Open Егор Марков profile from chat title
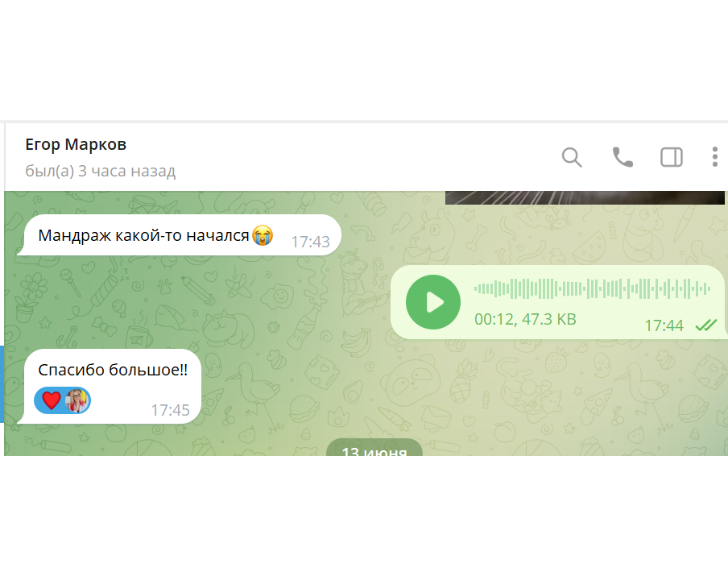Screen dimensions: 728x576 coord(76,144)
